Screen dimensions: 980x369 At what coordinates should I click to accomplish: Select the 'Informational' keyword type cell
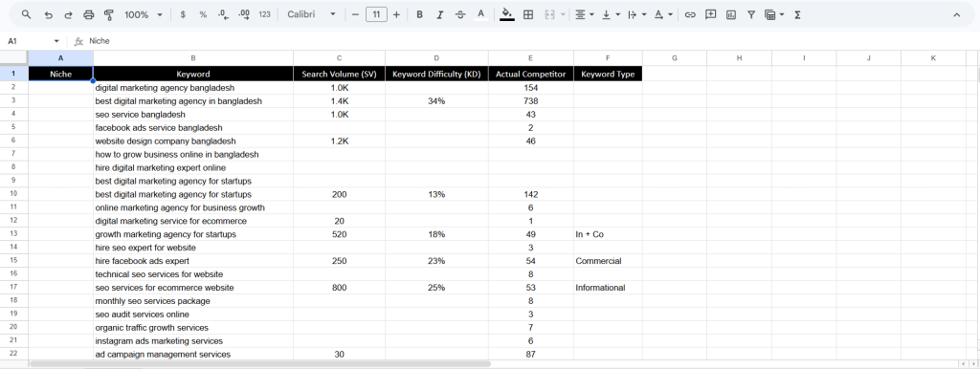tap(608, 288)
